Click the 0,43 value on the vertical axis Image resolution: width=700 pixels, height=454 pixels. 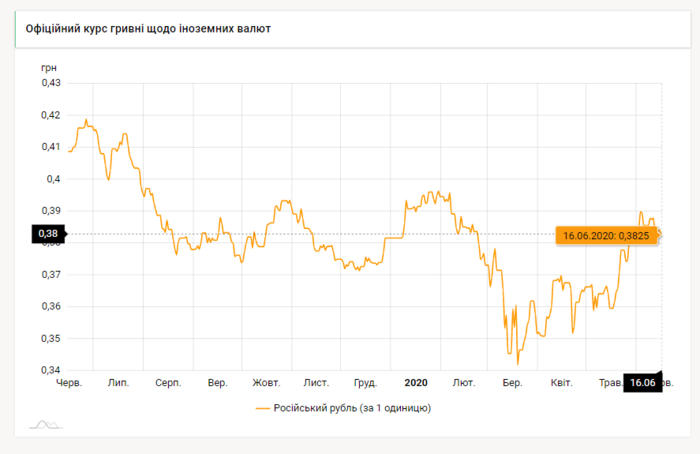(x=50, y=83)
